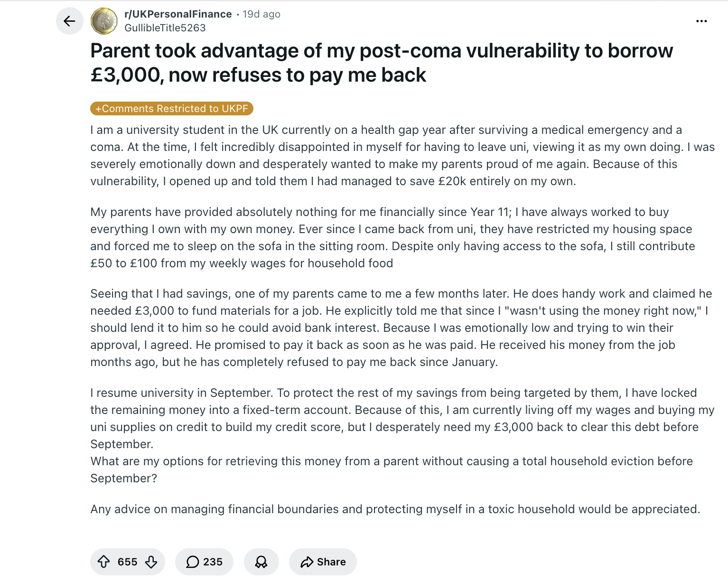
Task: Click the Share button label
Action: (x=331, y=562)
